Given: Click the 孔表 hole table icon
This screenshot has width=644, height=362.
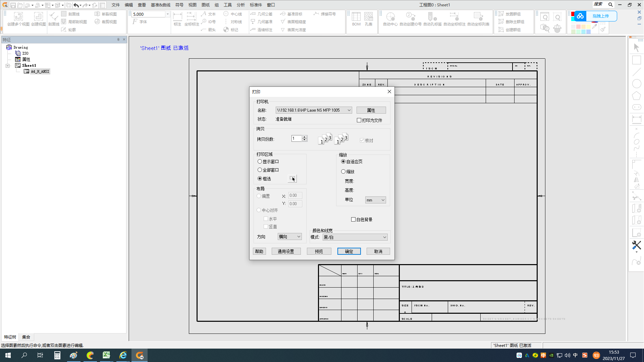Looking at the screenshot, I should 369,16.
